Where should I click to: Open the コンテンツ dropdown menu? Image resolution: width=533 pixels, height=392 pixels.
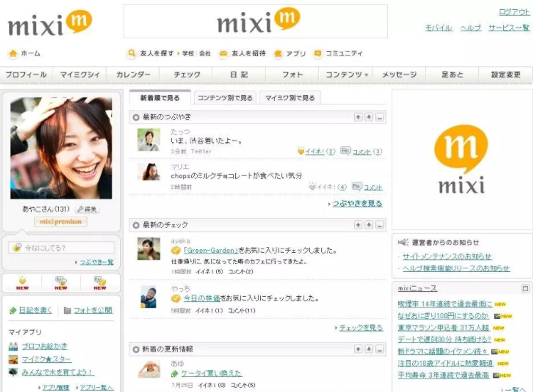346,75
